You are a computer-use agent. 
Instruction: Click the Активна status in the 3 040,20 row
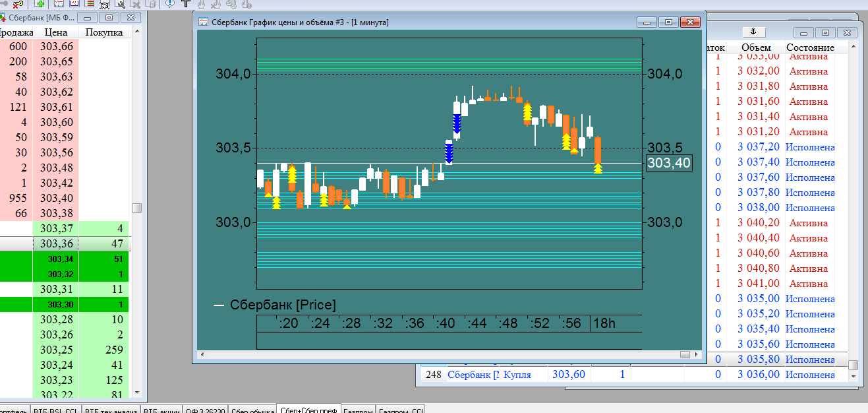pos(808,223)
